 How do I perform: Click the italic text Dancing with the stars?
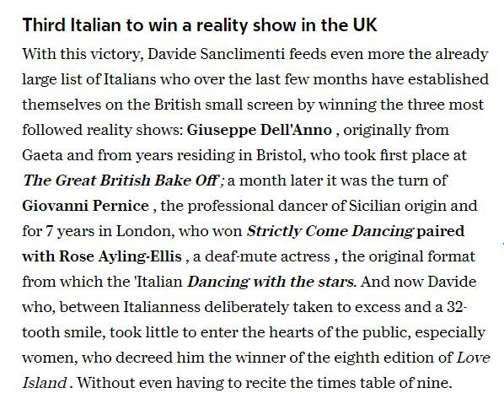pos(271,282)
